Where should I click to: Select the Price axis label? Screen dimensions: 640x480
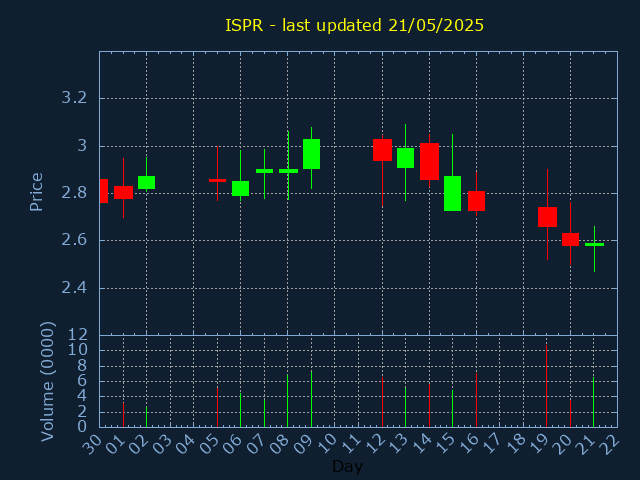[36, 192]
